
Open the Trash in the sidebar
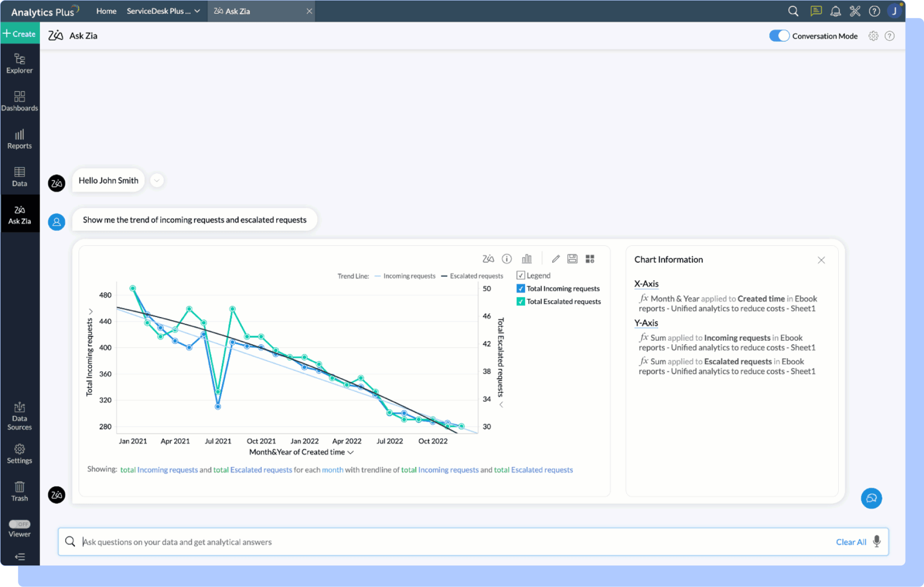point(20,491)
